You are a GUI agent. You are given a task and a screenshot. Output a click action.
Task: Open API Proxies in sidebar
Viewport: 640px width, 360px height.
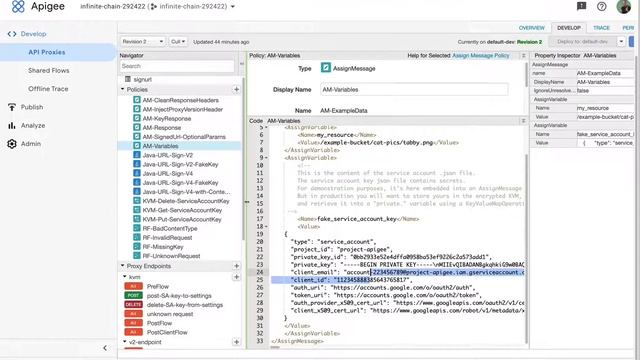(47, 52)
